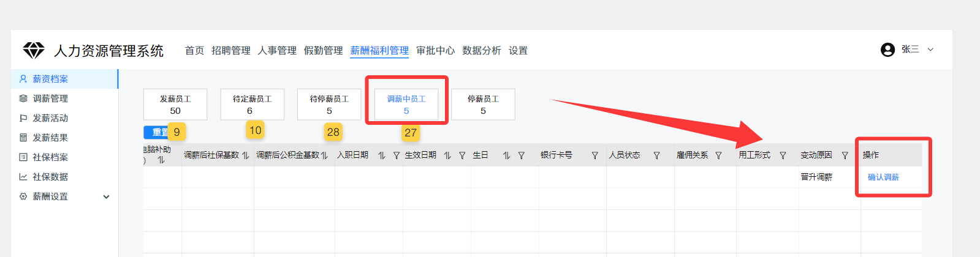Sort the 生日 column
The height and width of the screenshot is (257, 980).
click(x=506, y=155)
